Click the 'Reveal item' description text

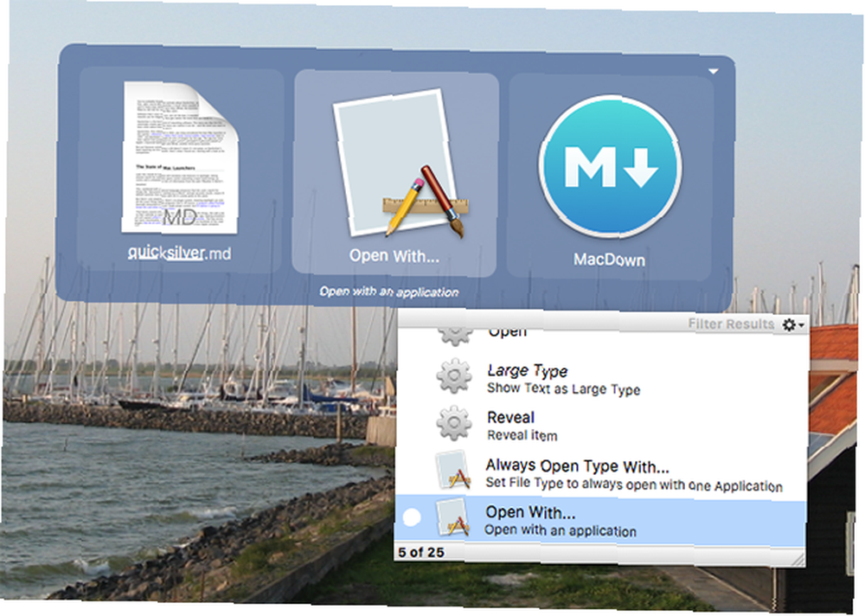pyautogui.click(x=522, y=435)
